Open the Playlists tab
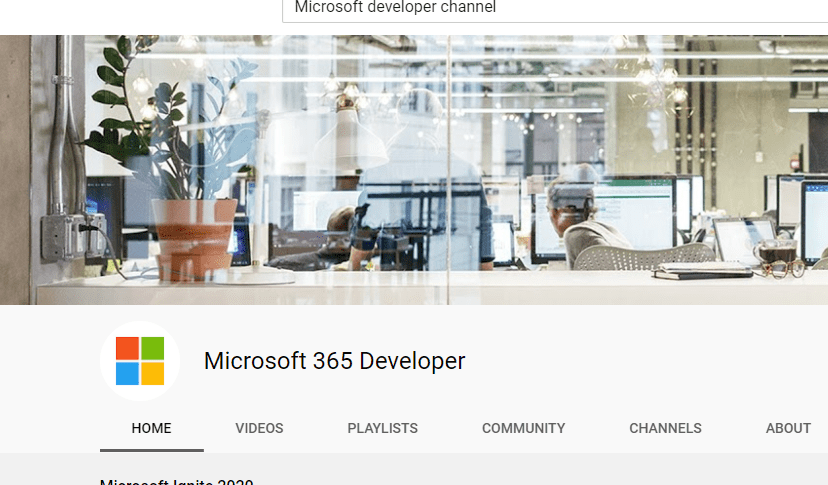 click(x=382, y=428)
